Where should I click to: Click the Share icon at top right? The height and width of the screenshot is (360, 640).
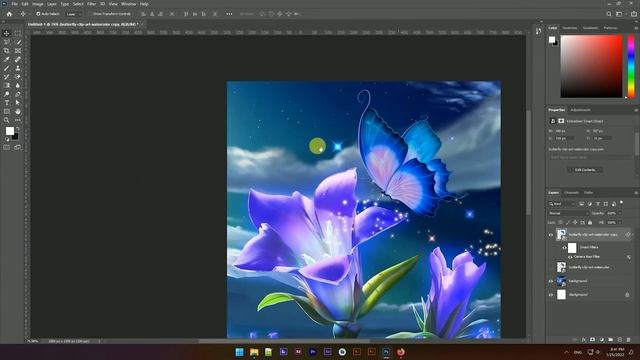[634, 14]
